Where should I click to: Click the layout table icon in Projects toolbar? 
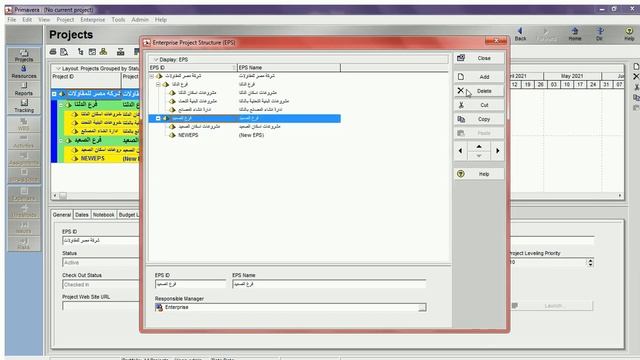pyautogui.click(x=92, y=52)
